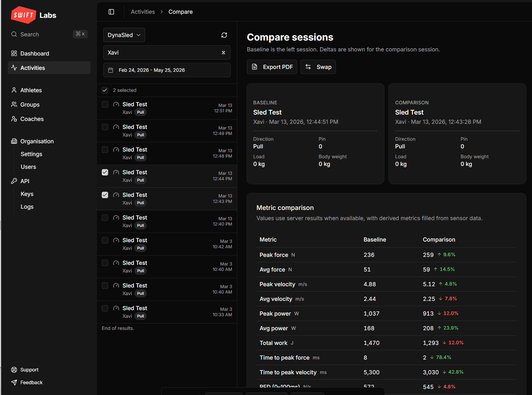
Task: Click the Xavi athlete filter field
Action: pyautogui.click(x=167, y=53)
